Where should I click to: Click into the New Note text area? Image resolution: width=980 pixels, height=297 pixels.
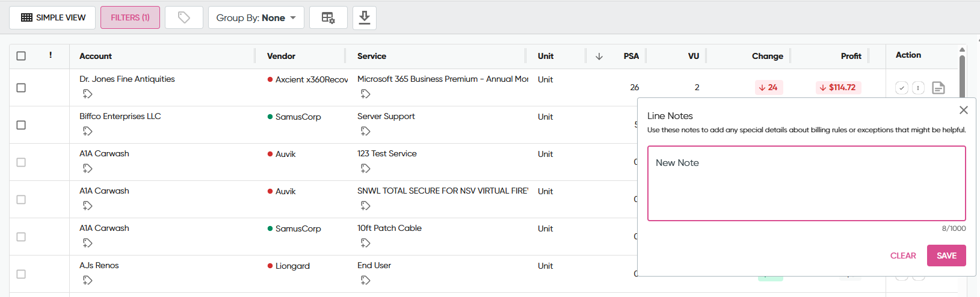pyautogui.click(x=806, y=184)
